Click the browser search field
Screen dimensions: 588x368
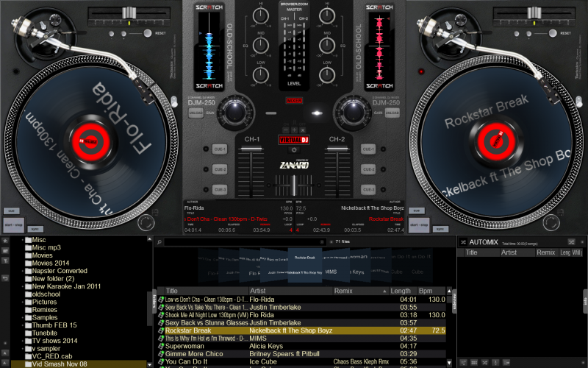tap(245, 242)
